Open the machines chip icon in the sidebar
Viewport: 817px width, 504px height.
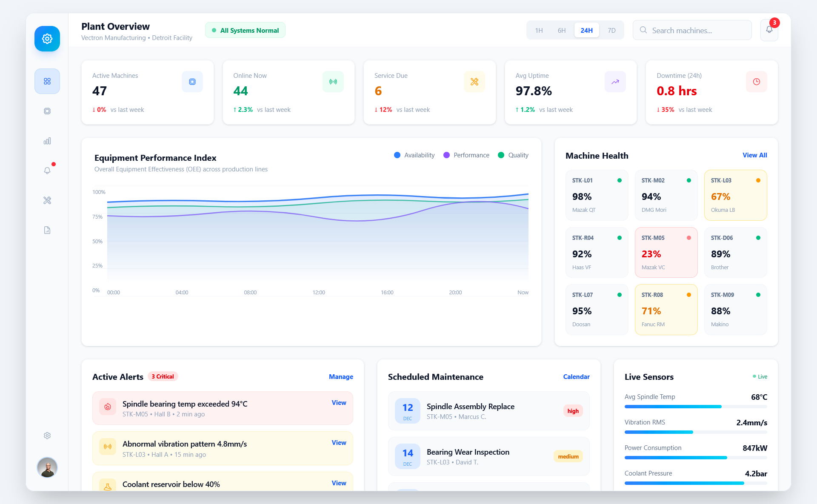tap(47, 111)
